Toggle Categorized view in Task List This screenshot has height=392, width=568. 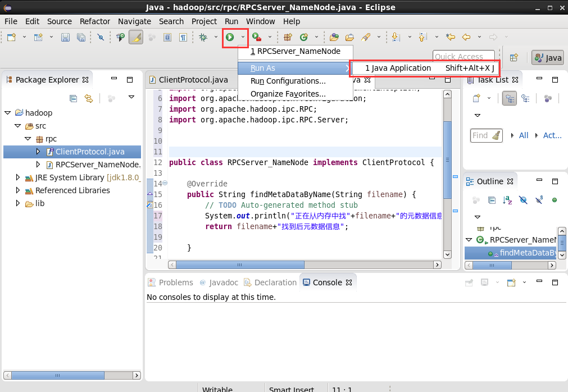(510, 98)
